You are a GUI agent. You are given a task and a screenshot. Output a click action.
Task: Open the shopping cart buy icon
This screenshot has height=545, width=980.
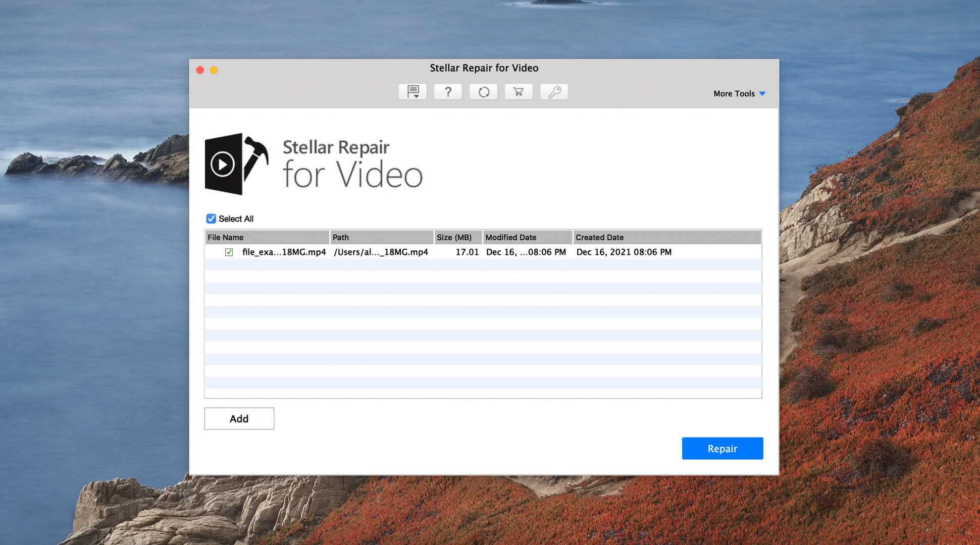(x=519, y=92)
